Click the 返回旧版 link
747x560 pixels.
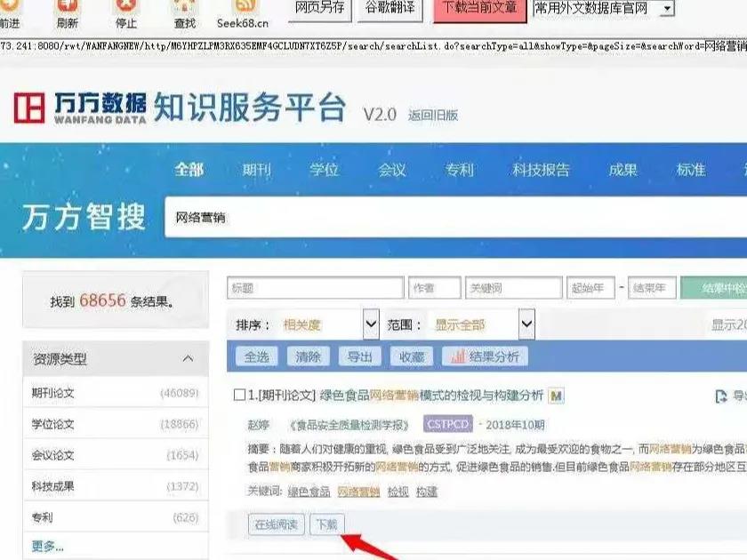coord(432,116)
